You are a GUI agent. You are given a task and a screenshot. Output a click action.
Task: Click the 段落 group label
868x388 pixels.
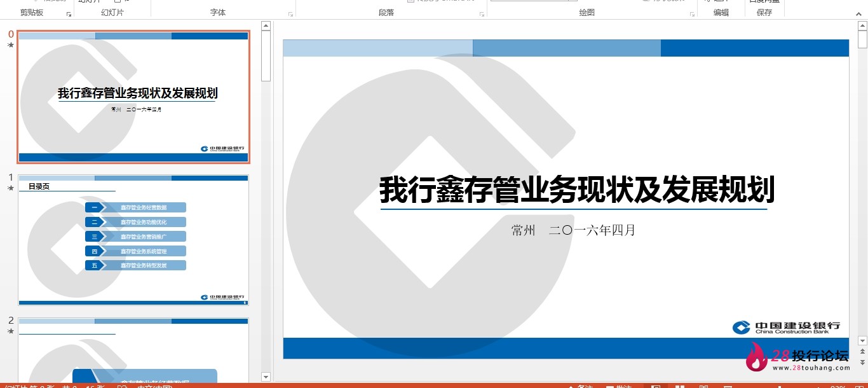pyautogui.click(x=386, y=13)
